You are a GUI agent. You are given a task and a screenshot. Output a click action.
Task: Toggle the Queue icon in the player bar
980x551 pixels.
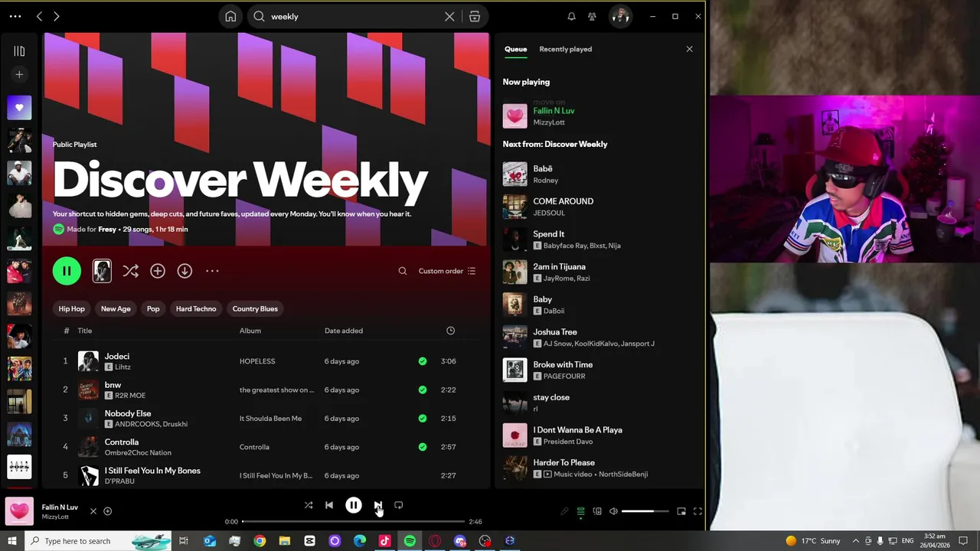(580, 511)
